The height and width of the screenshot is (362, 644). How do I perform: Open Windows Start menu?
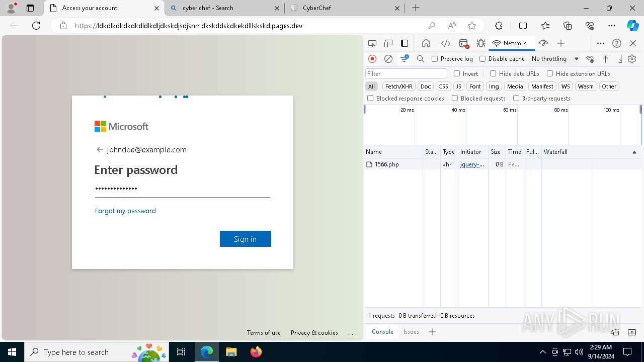[12, 352]
